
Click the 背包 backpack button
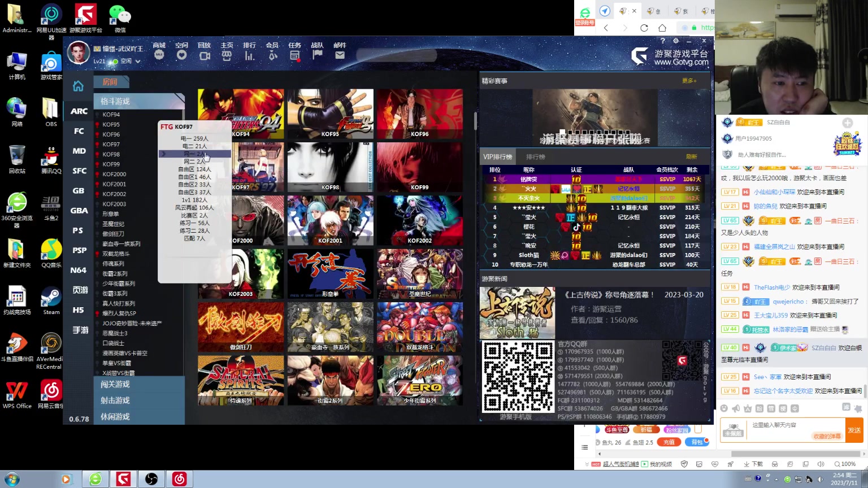click(697, 442)
